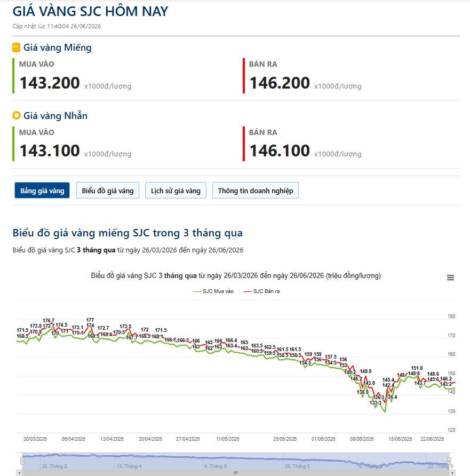
Task: Click Giá vàng Miếng heading
Action: click(x=57, y=47)
